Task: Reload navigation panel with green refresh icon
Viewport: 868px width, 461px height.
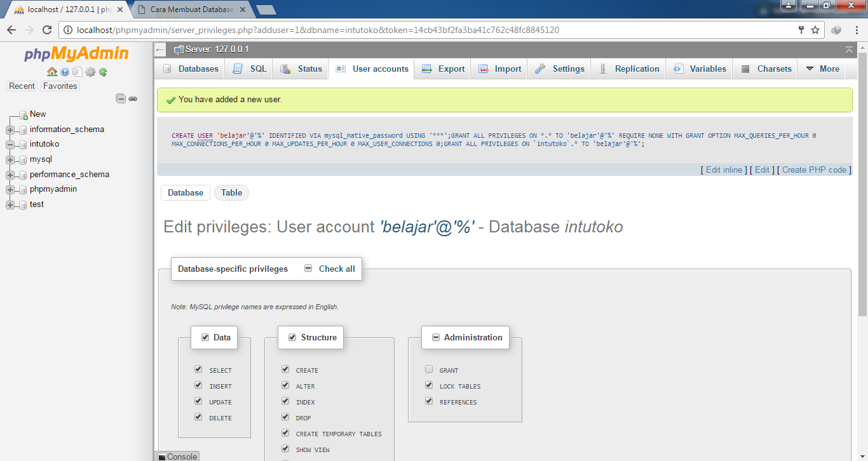Action: 103,72
